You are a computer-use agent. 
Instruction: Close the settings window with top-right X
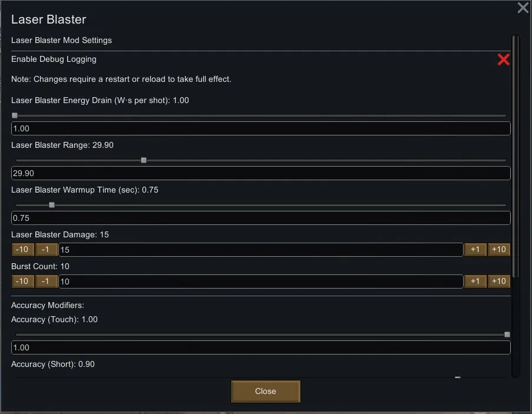[523, 8]
